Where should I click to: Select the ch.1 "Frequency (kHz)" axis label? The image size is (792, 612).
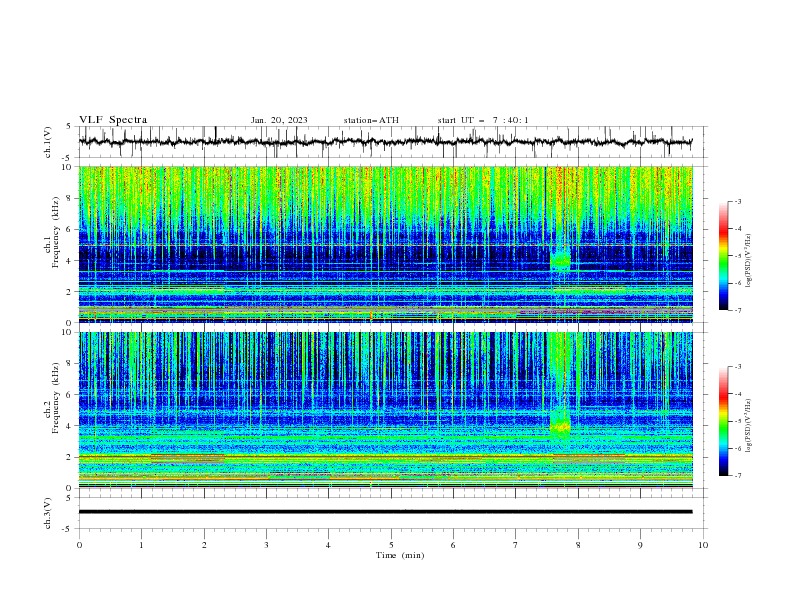(x=56, y=231)
